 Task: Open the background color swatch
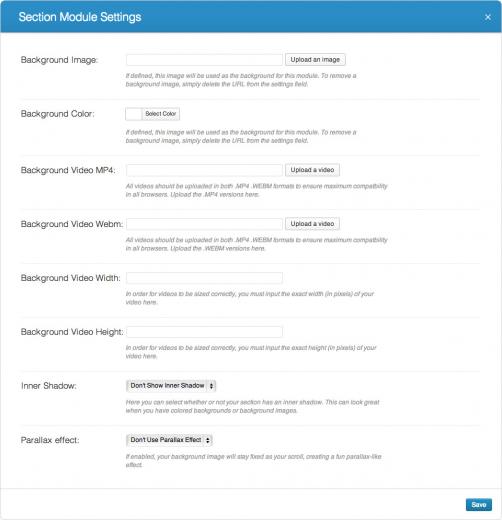(134, 114)
